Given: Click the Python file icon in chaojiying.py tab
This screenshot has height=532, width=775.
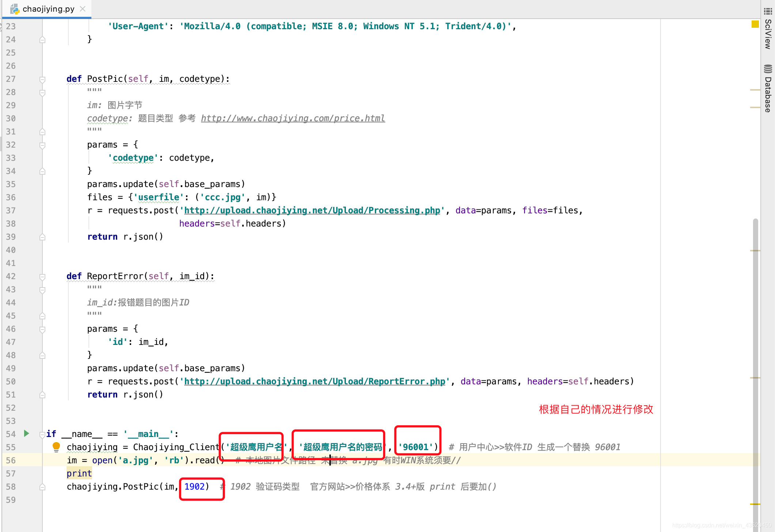Looking at the screenshot, I should coord(15,9).
